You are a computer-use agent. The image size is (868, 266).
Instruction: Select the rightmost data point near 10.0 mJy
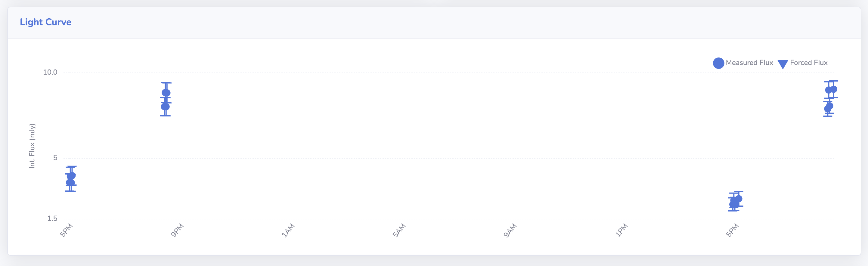point(833,90)
